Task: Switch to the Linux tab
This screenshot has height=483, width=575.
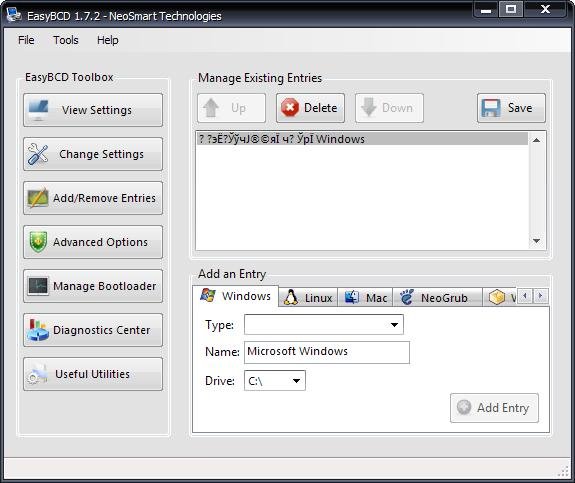Action: click(308, 297)
